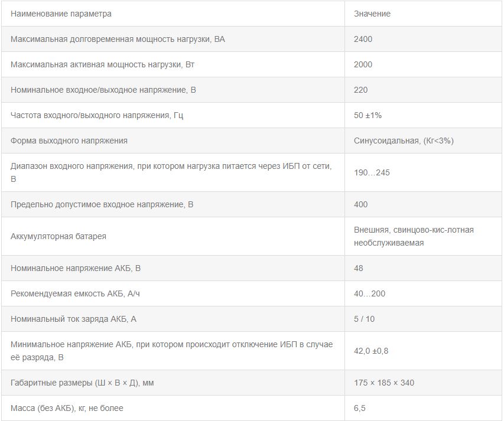
Task: Click "Максимальная активная мощность нагрузки, Вт" row label
Action: [x=103, y=64]
